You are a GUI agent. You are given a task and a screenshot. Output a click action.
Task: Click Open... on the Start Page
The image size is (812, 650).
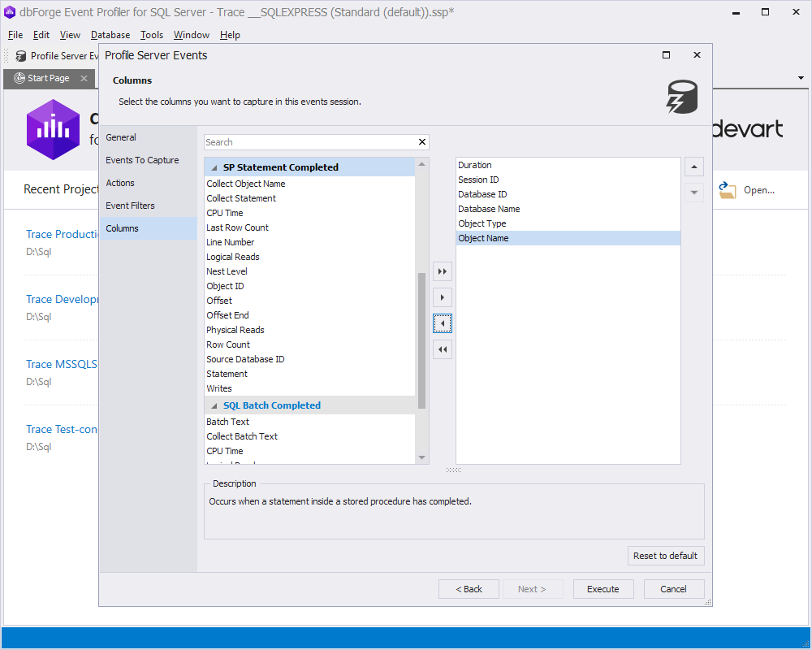click(x=759, y=190)
